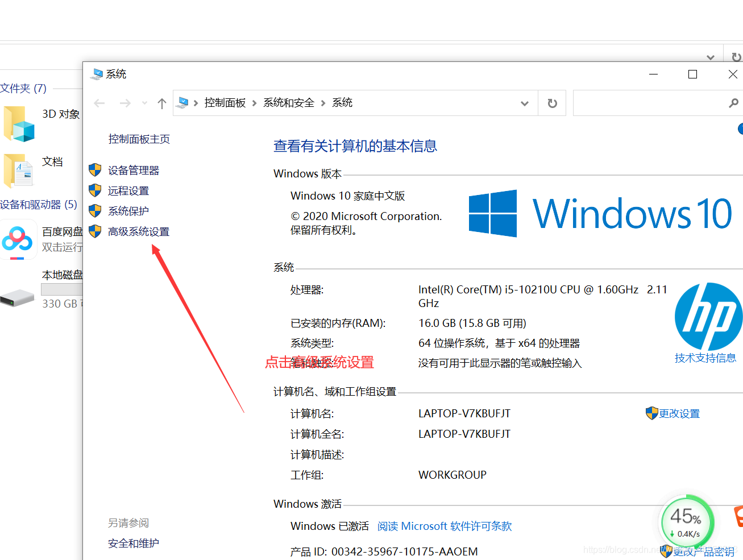Click the blue help icon below the search box
The image size is (743, 560).
pyautogui.click(x=740, y=129)
